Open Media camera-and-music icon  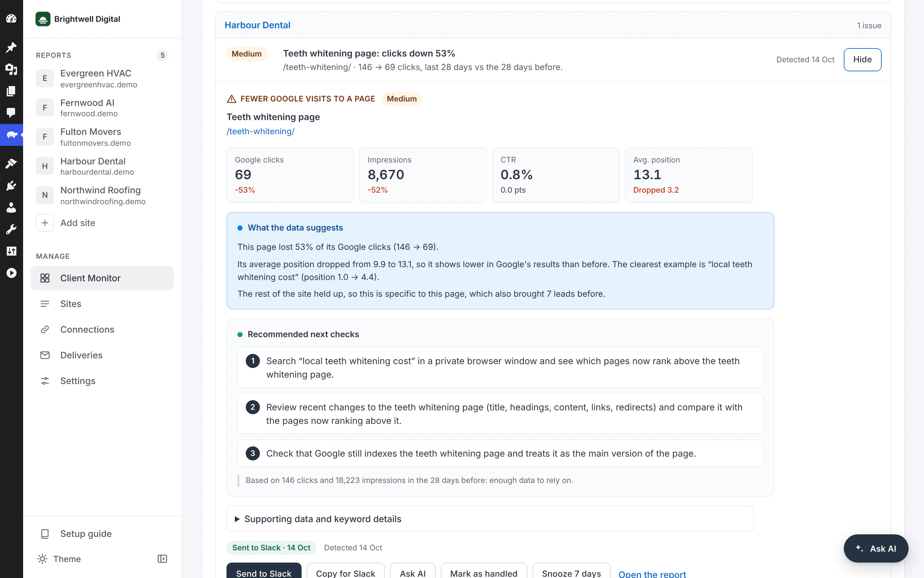pos(12,69)
